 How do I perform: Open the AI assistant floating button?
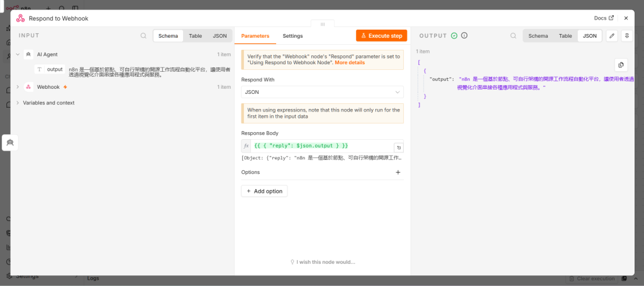click(10, 143)
